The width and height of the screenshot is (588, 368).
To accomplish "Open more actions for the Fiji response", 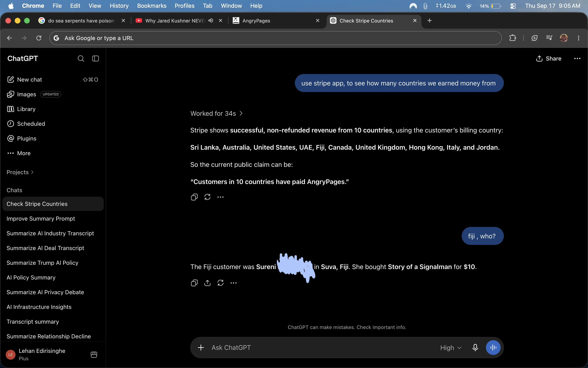I will [x=234, y=283].
